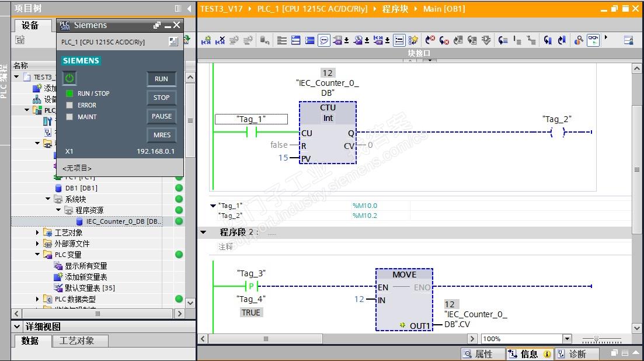The image size is (644, 361).
Task: Click the RUN button in PLCSIM
Action: [x=161, y=79]
